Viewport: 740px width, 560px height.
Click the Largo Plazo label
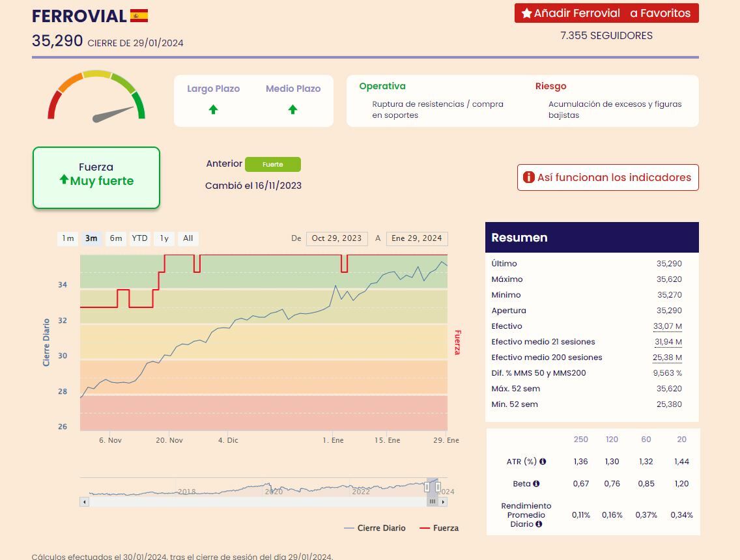[x=213, y=89]
